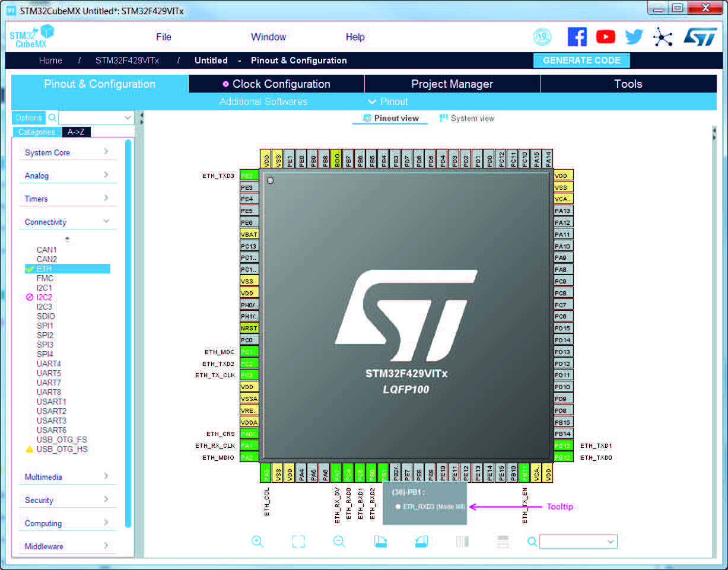Select SDIO peripheral in list

pyautogui.click(x=45, y=316)
